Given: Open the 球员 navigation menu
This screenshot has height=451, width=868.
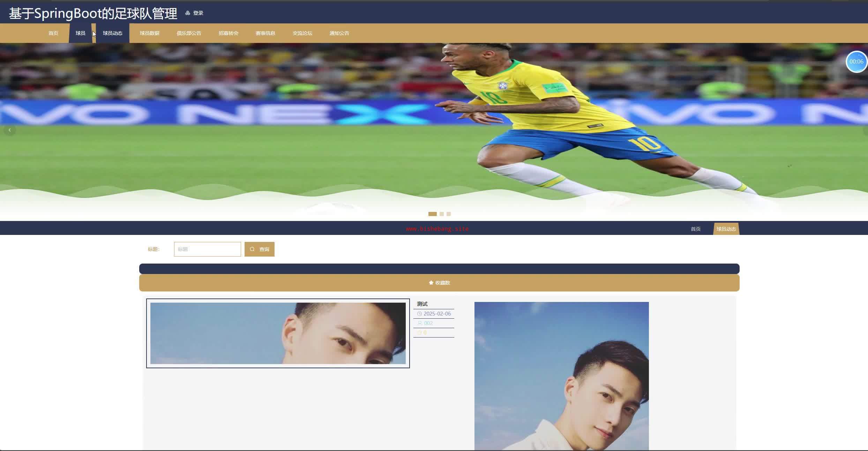Looking at the screenshot, I should (80, 33).
